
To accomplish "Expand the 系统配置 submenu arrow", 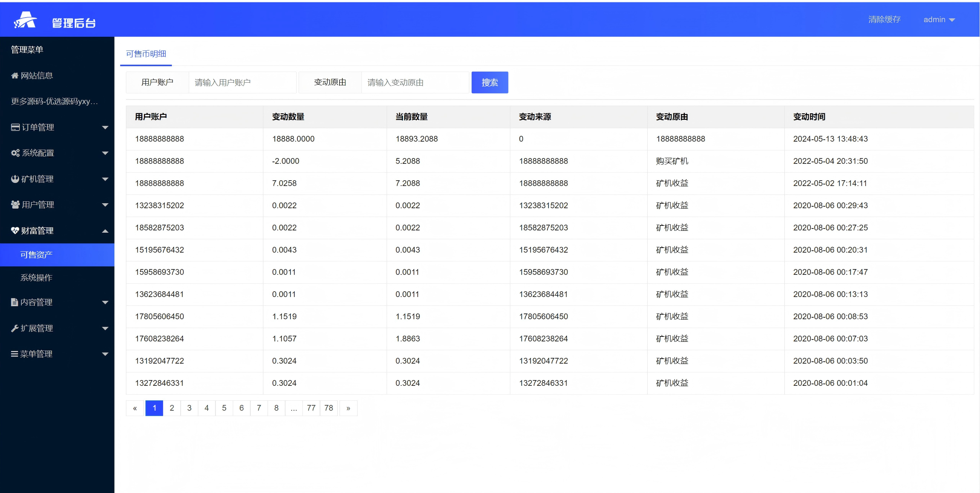I will pyautogui.click(x=105, y=153).
